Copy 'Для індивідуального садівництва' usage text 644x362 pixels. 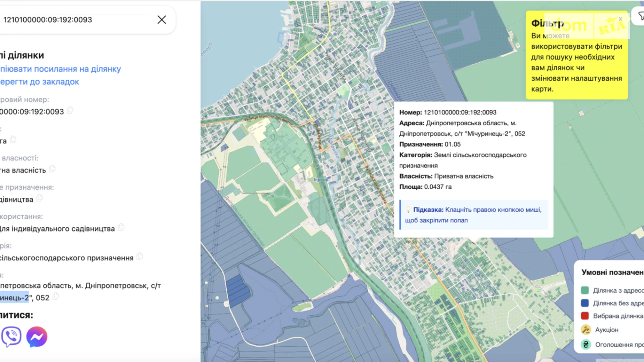pyautogui.click(x=121, y=228)
